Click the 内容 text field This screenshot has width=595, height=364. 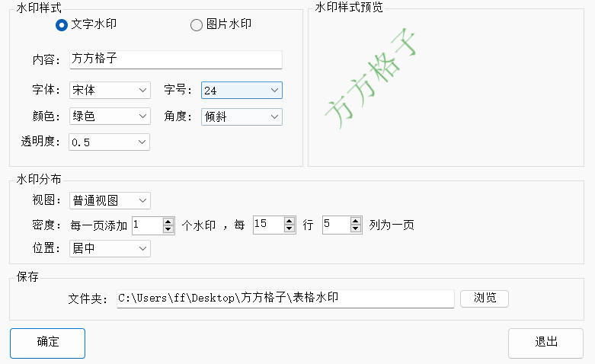pos(175,59)
